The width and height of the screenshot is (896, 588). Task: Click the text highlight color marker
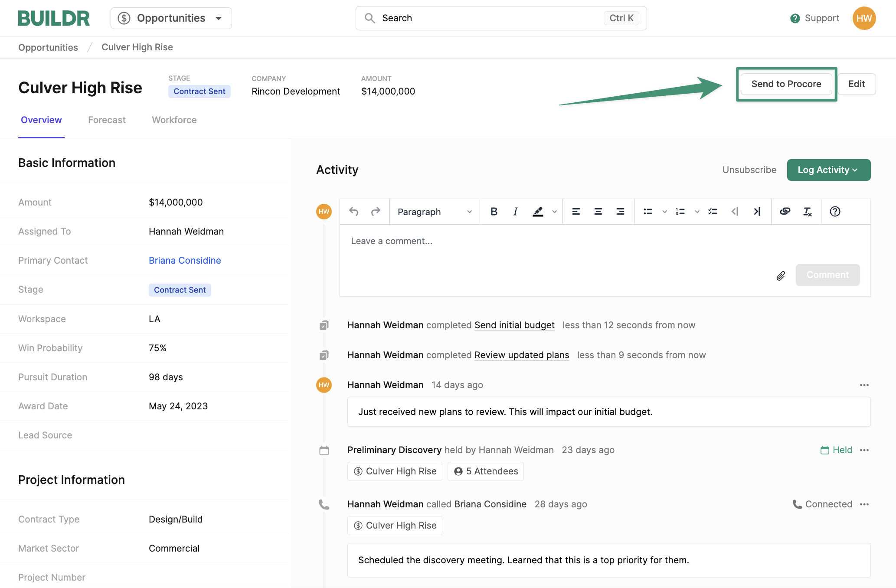[x=538, y=212]
